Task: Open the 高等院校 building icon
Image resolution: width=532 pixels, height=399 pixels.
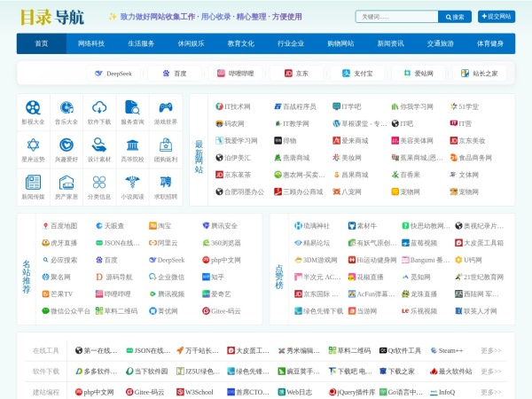Action: (133, 145)
